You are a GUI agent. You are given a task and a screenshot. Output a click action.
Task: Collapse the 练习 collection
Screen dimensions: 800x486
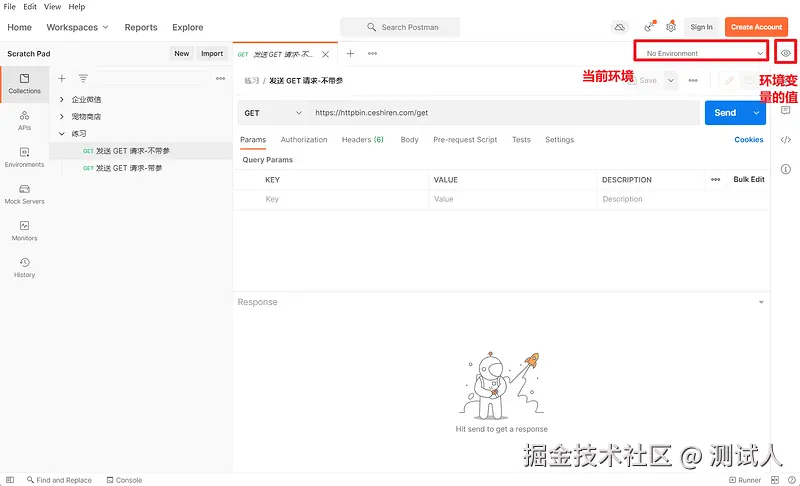coord(62,134)
